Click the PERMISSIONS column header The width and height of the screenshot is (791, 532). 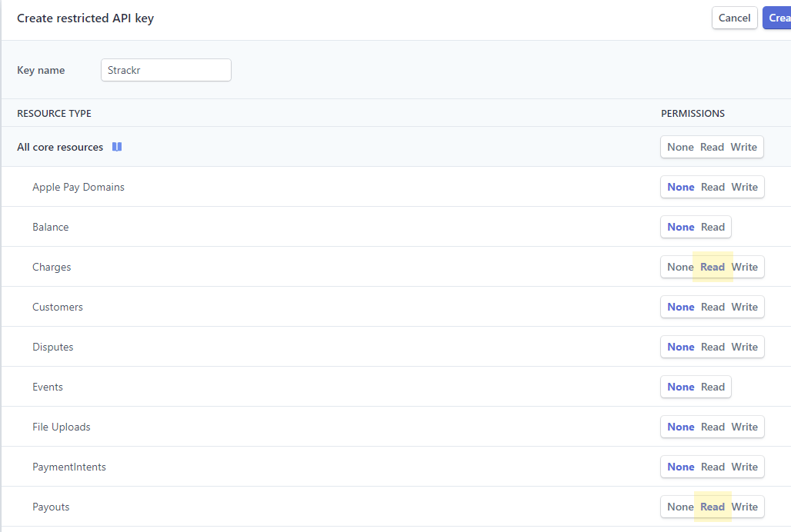693,113
